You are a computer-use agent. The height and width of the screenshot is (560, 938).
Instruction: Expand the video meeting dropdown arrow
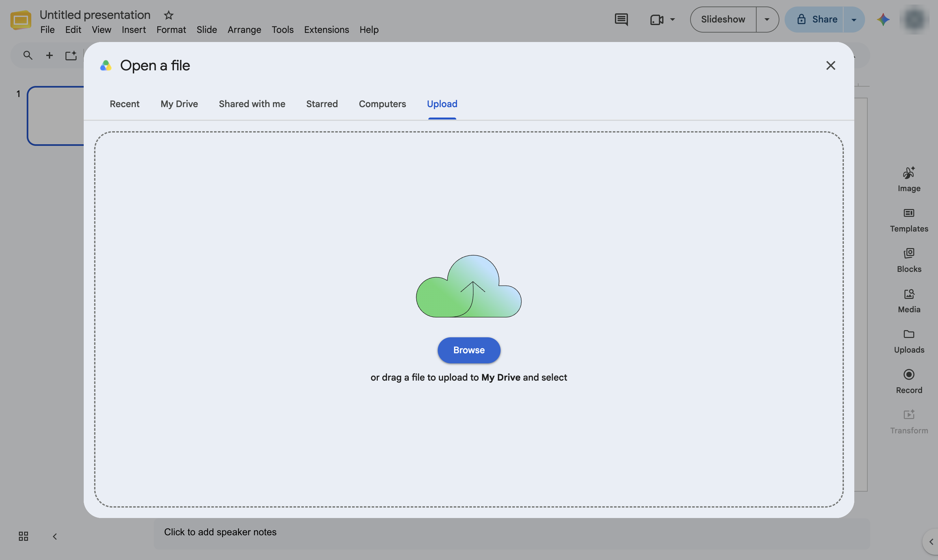(x=672, y=19)
